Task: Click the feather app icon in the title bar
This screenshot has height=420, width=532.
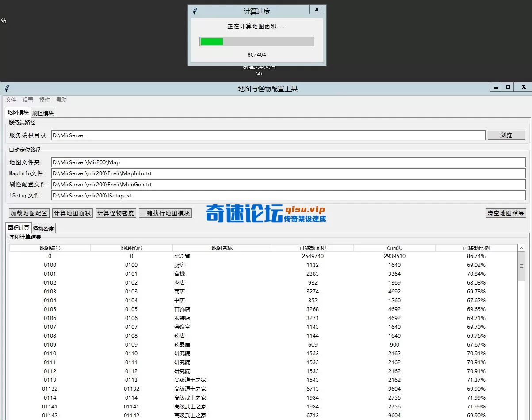Action: coord(6,88)
